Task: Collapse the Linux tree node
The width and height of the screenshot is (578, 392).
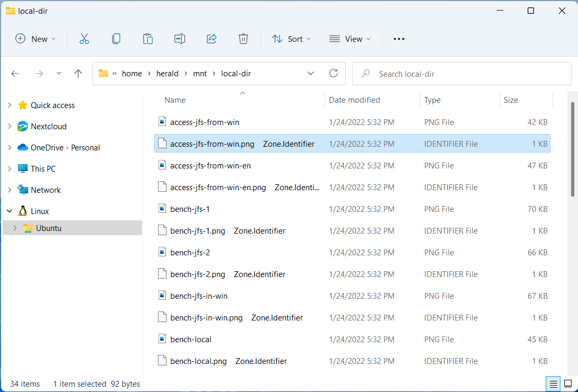Action: coord(10,211)
